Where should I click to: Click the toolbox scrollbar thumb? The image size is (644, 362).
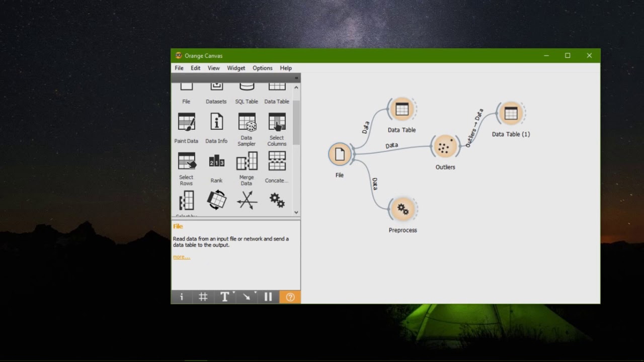point(296,123)
